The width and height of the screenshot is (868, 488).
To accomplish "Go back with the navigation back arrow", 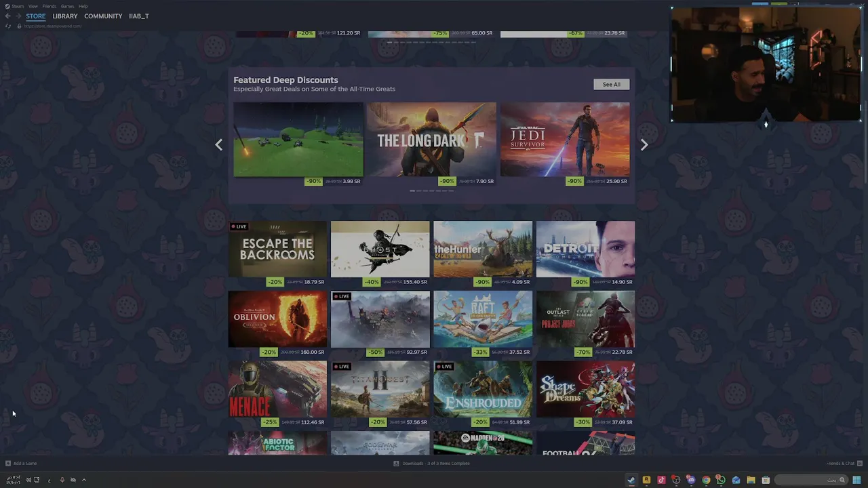I will (x=8, y=16).
